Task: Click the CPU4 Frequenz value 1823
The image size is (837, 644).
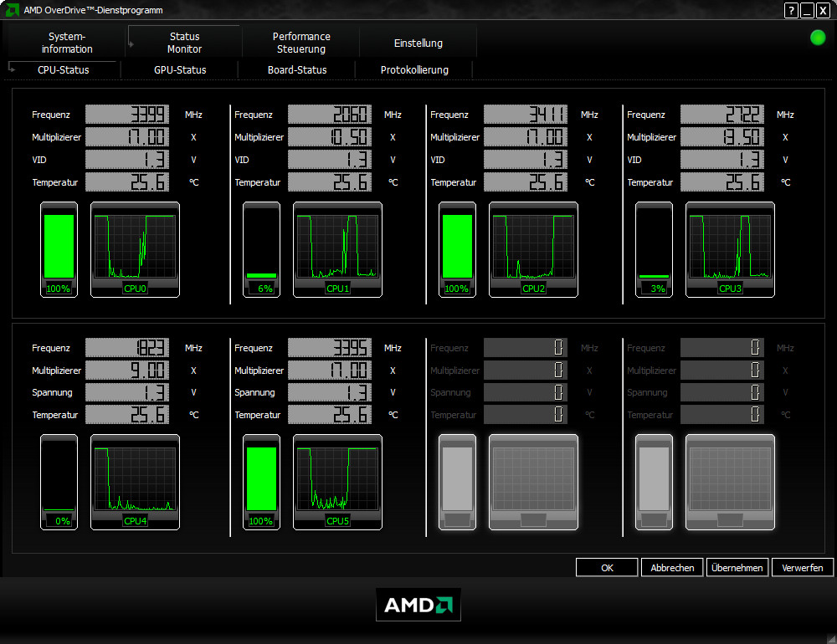Action: coord(127,347)
